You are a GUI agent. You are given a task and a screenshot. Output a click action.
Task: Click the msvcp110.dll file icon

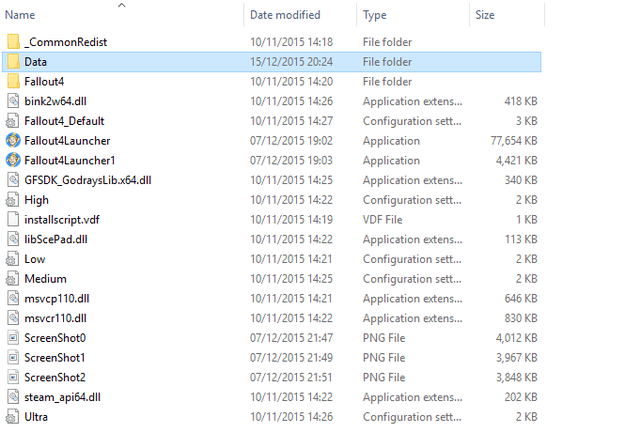pyautogui.click(x=13, y=298)
